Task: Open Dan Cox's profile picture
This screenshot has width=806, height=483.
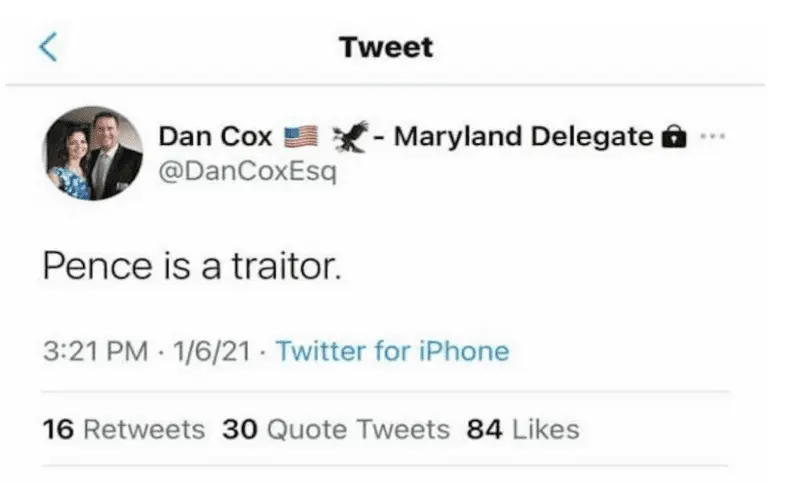Action: [x=93, y=153]
